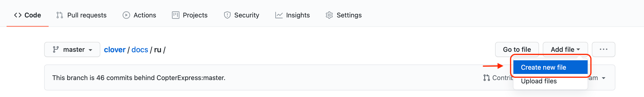Click the Code angle-brackets icon

(18, 15)
